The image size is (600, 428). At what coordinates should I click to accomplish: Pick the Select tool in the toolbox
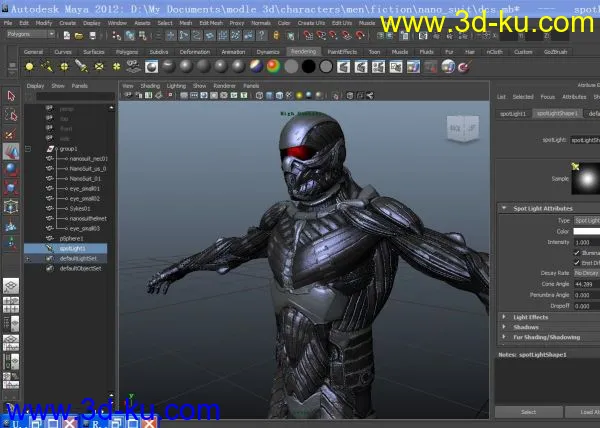point(11,96)
